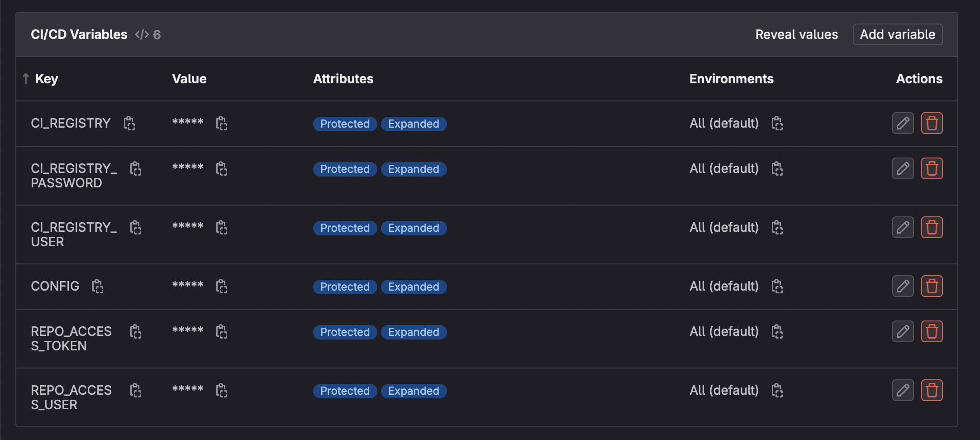
Task: Copy the CI_REGISTRY_PASSWORD masked value
Action: coord(222,168)
